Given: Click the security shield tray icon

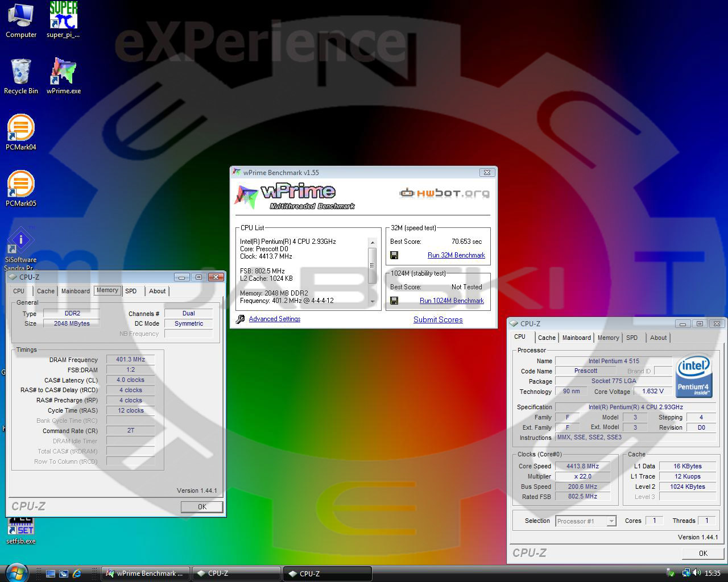Looking at the screenshot, I should pos(671,573).
